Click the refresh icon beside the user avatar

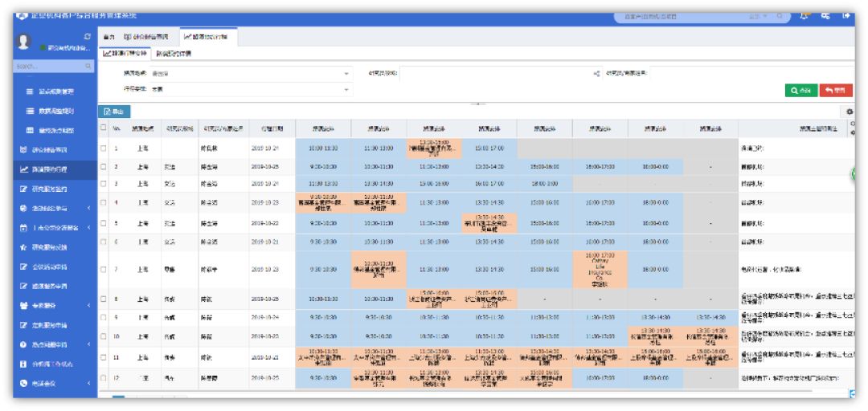click(x=87, y=36)
